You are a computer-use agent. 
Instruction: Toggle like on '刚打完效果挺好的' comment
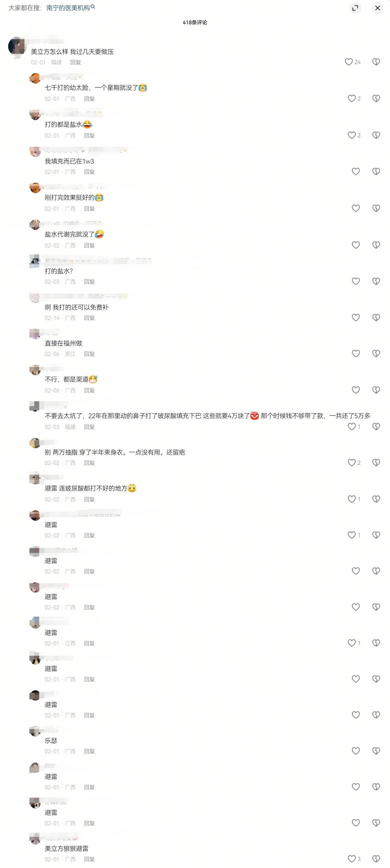(356, 208)
